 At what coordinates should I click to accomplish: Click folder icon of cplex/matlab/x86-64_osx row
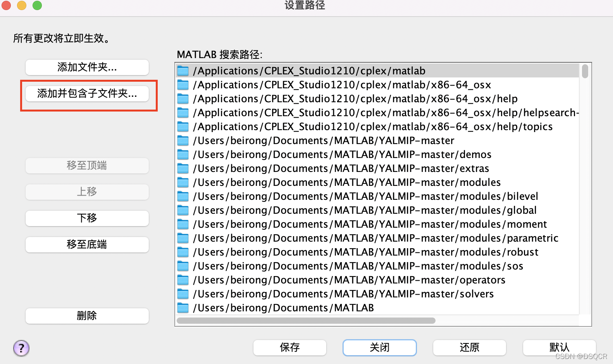[x=183, y=85]
